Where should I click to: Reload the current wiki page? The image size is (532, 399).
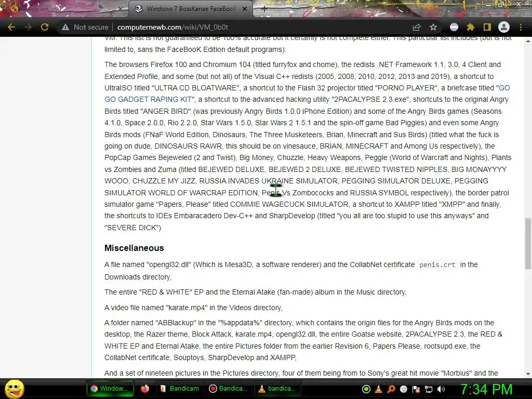point(45,27)
